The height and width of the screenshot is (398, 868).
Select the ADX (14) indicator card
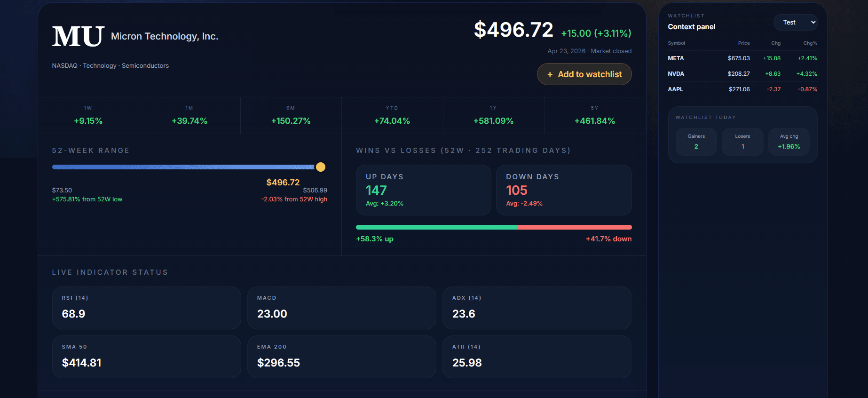point(537,308)
